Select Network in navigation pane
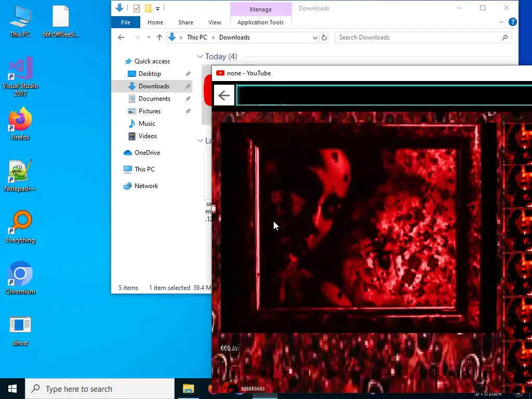Screen dimensions: 532x399 coord(146,186)
